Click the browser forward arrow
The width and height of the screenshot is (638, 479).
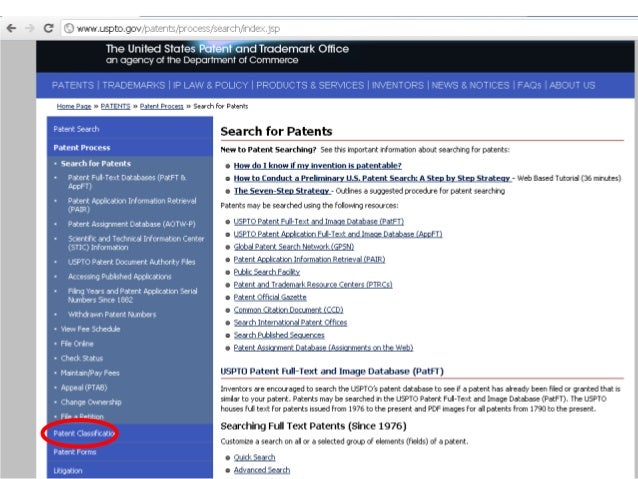pyautogui.click(x=30, y=28)
